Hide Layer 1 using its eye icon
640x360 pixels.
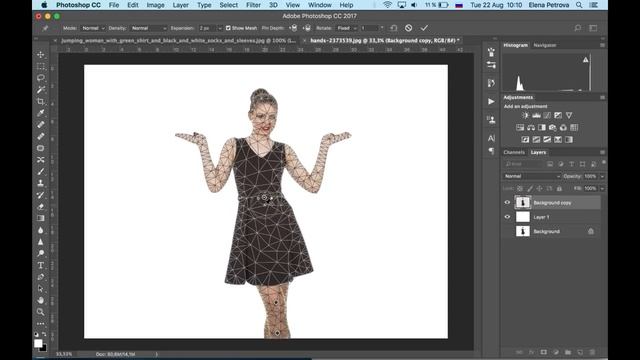[507, 217]
